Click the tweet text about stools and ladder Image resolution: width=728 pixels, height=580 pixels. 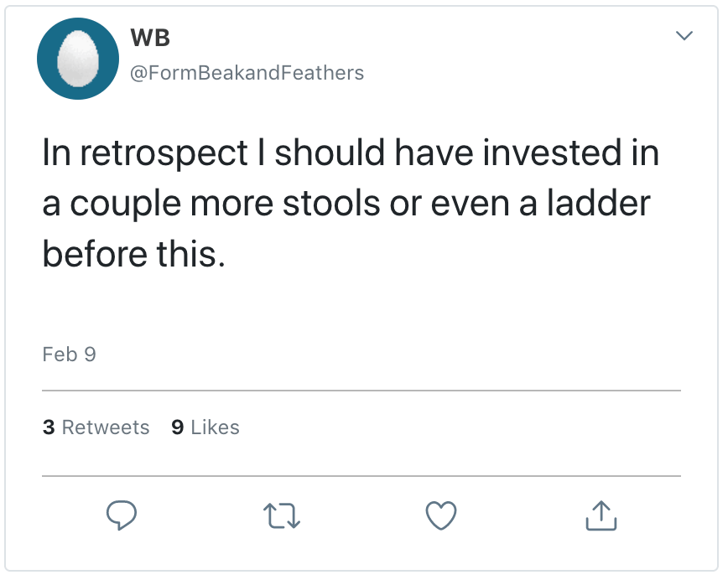pyautogui.click(x=347, y=203)
